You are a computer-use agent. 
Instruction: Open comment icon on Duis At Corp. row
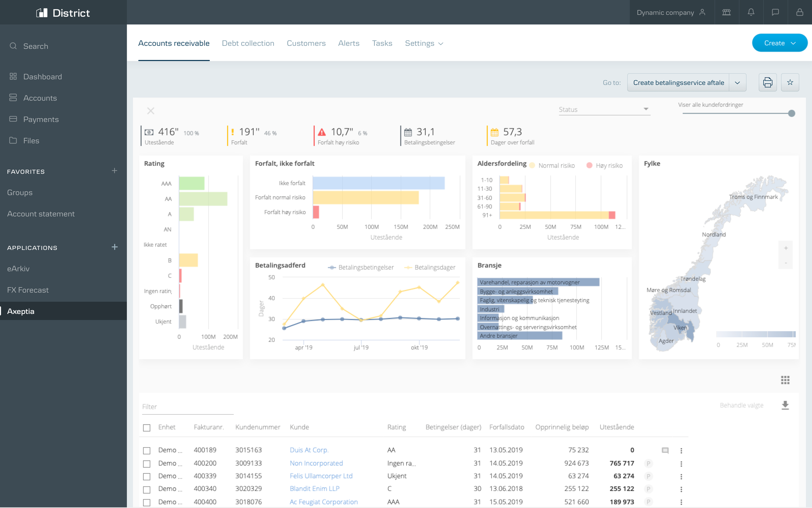[665, 450]
